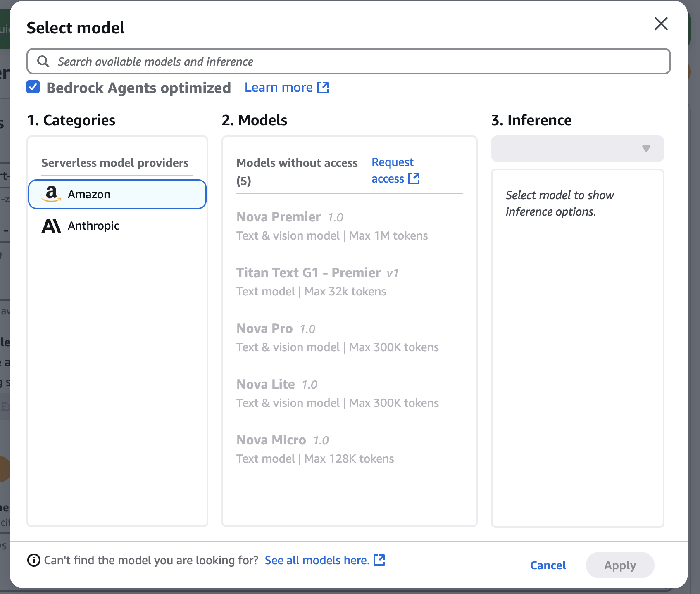The height and width of the screenshot is (594, 700).
Task: Select the Anthropic provider category
Action: click(117, 226)
